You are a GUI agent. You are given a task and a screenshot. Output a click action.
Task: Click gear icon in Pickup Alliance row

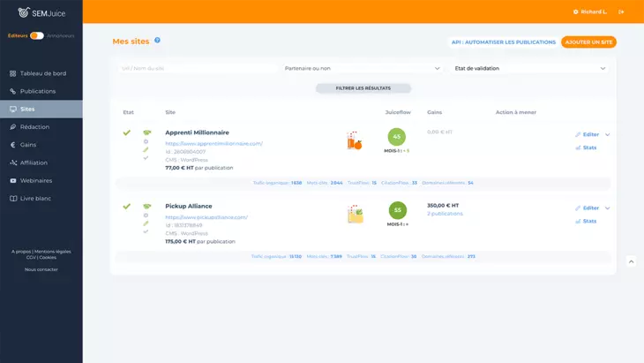click(x=146, y=215)
